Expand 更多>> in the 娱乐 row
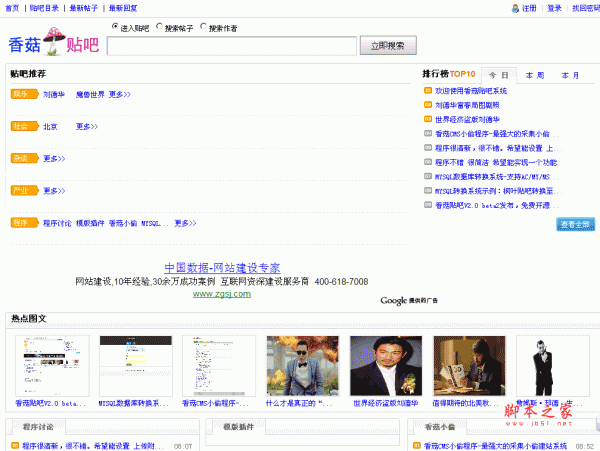 point(119,94)
